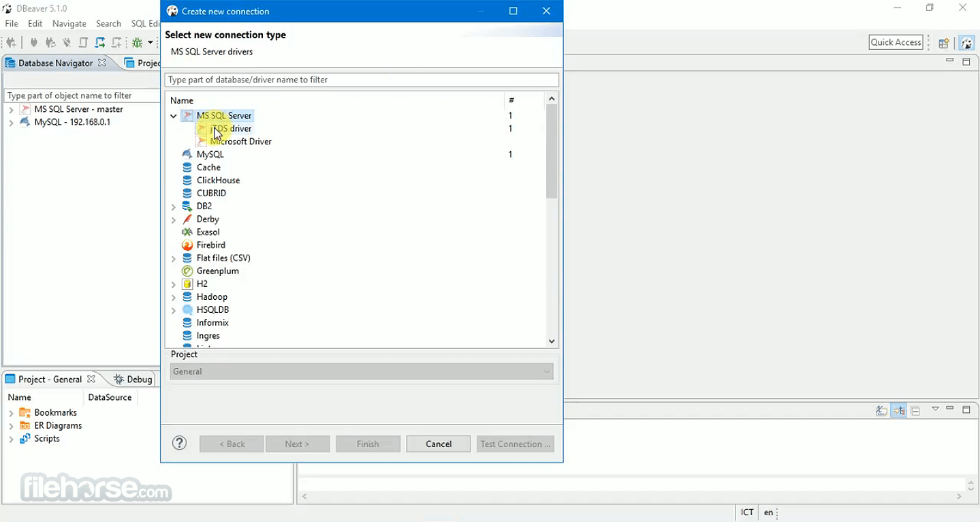Maximize the editor area panel
Screen dimensions: 980x522
966,62
